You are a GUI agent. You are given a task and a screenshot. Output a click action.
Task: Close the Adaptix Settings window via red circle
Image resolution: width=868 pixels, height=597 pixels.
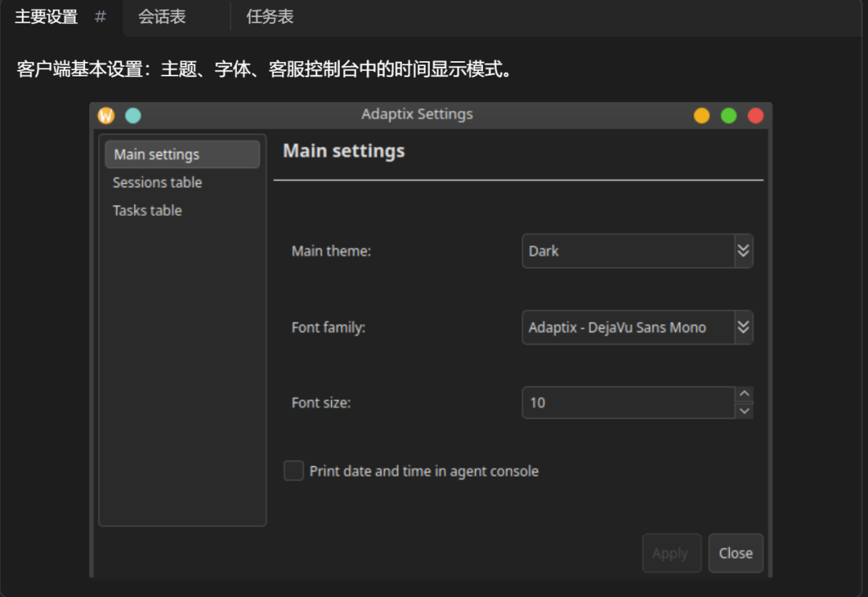pyautogui.click(x=755, y=116)
